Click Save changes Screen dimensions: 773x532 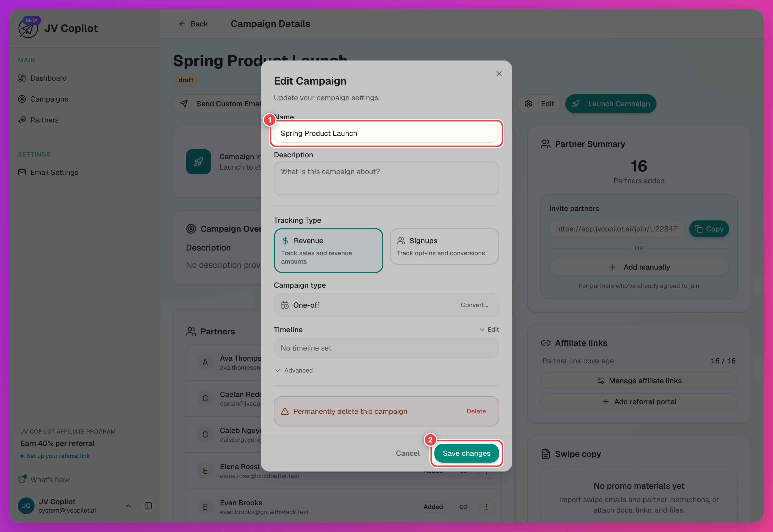(466, 453)
